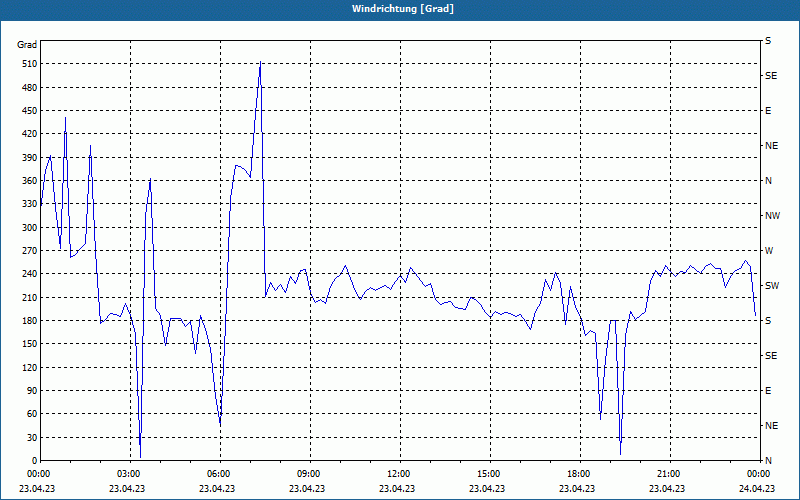Click the 420 degree axis label
Image resolution: width=800 pixels, height=500 pixels.
31,134
